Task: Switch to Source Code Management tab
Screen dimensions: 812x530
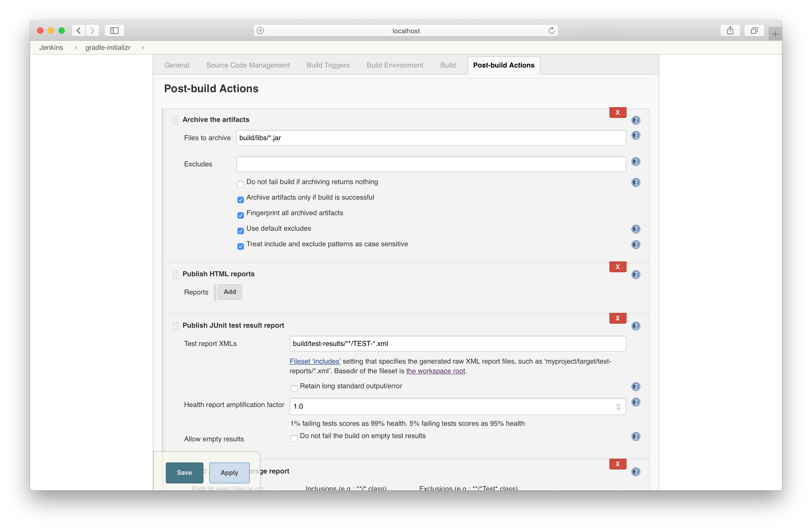Action: tap(248, 65)
